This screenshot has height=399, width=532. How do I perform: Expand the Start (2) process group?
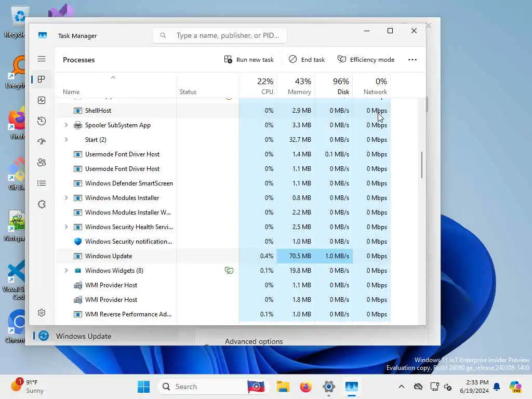coord(66,139)
